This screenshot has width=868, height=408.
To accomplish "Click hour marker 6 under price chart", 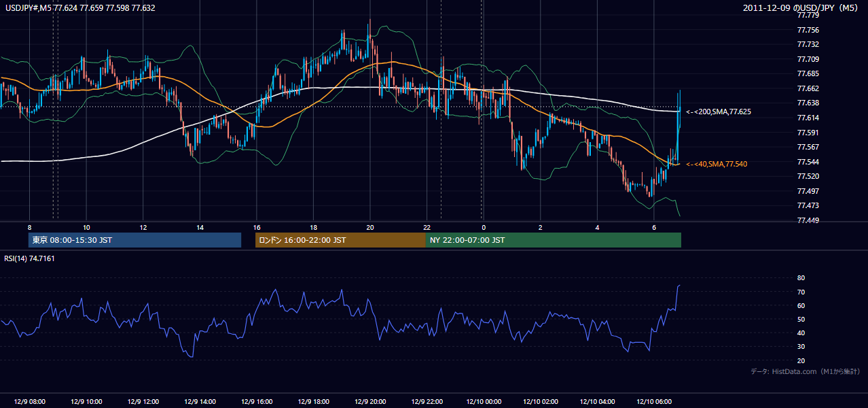I will [653, 226].
